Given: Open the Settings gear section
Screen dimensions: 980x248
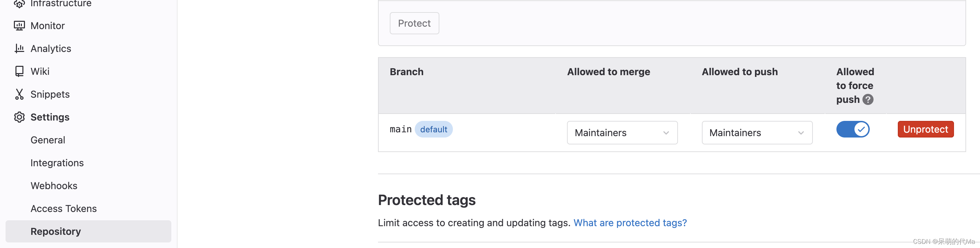Looking at the screenshot, I should coord(50,117).
